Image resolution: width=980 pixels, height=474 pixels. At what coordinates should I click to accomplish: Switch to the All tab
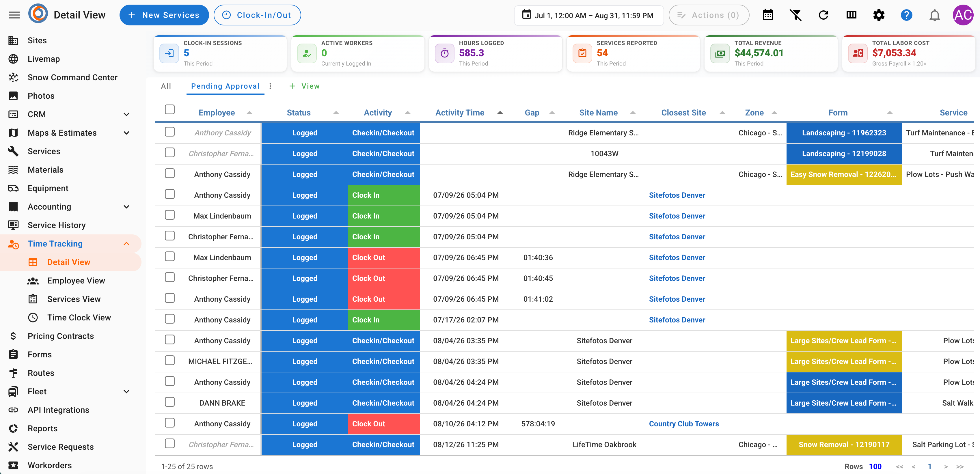[x=166, y=86]
